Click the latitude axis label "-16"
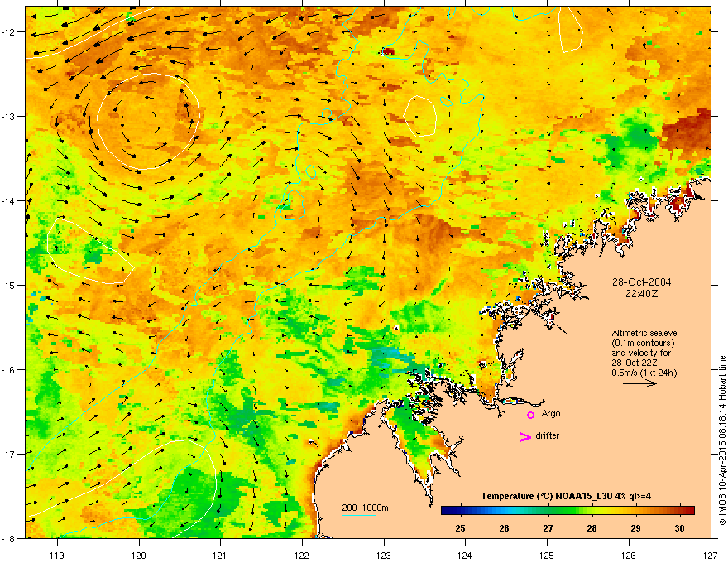This screenshot has height=563, width=728. point(8,370)
